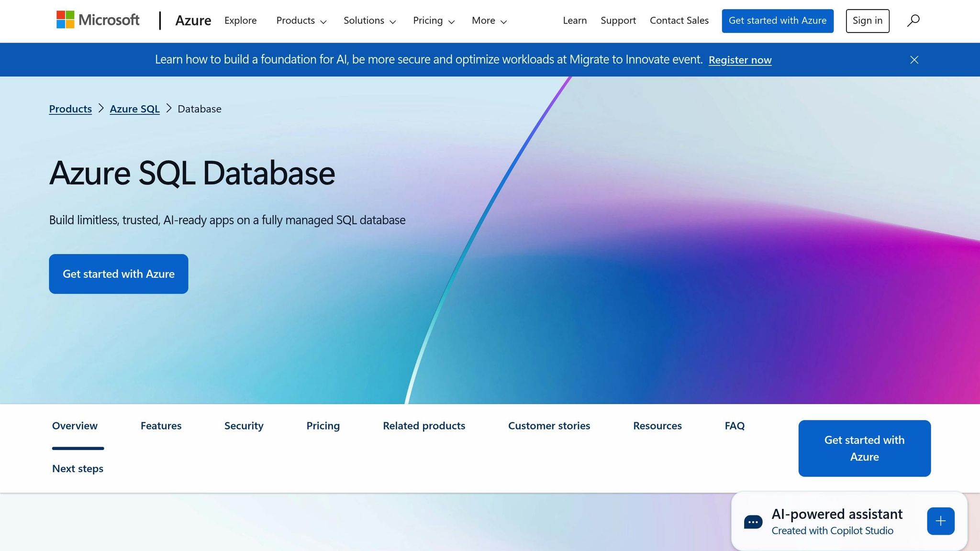Select the Customer stories tab
Viewport: 980px width, 551px height.
coord(549,426)
